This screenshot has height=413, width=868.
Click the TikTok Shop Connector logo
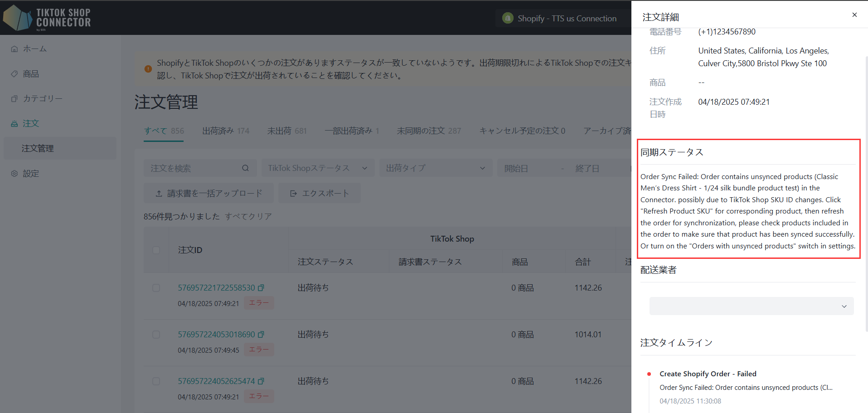tap(47, 18)
